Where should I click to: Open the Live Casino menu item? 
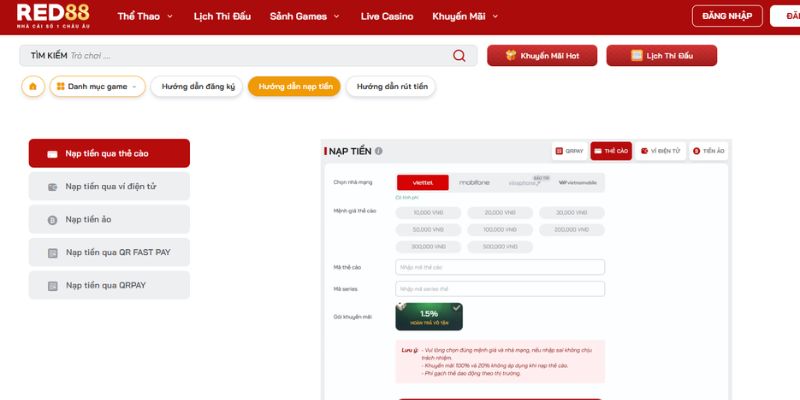point(387,16)
